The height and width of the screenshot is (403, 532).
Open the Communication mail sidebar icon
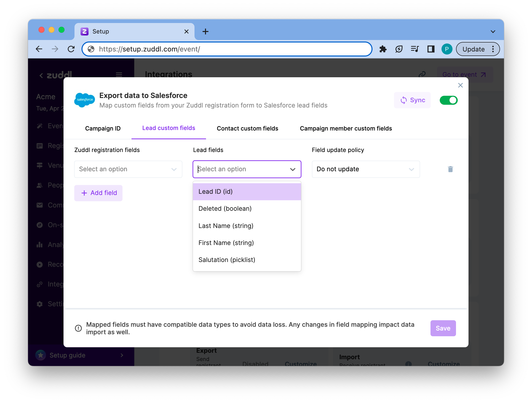click(40, 205)
